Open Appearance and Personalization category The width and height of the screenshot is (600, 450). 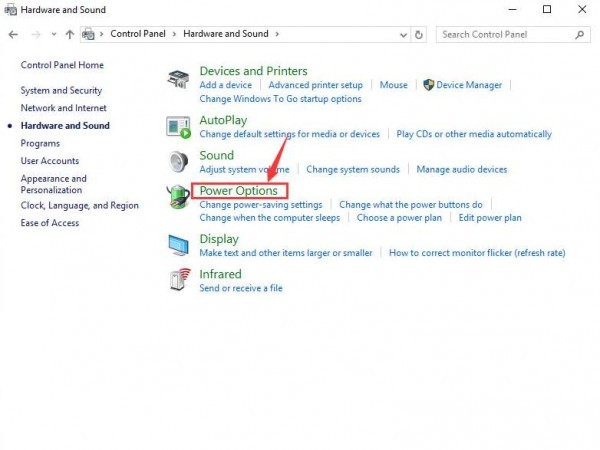pyautogui.click(x=54, y=184)
